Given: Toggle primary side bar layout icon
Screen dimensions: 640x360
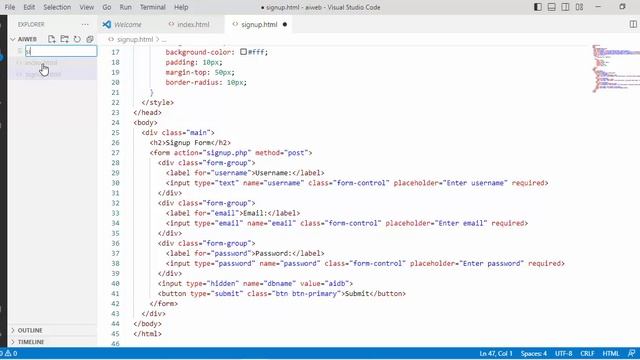Looking at the screenshot, I should (538, 7).
